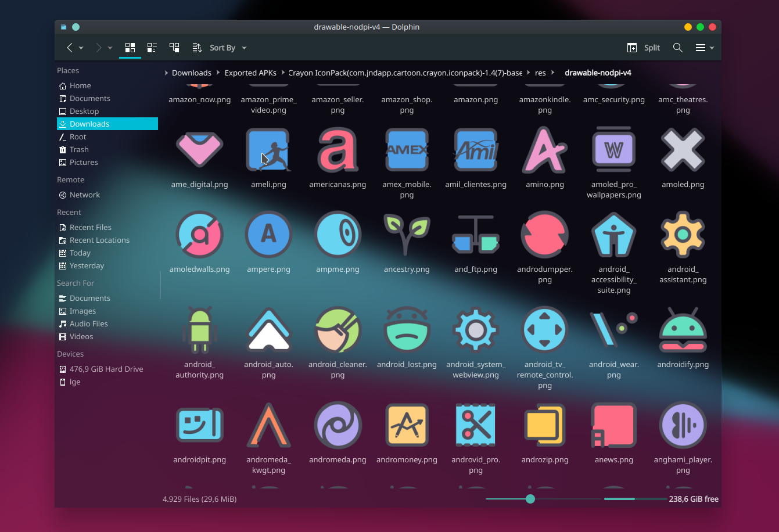Open Network under Remote

(x=107, y=195)
